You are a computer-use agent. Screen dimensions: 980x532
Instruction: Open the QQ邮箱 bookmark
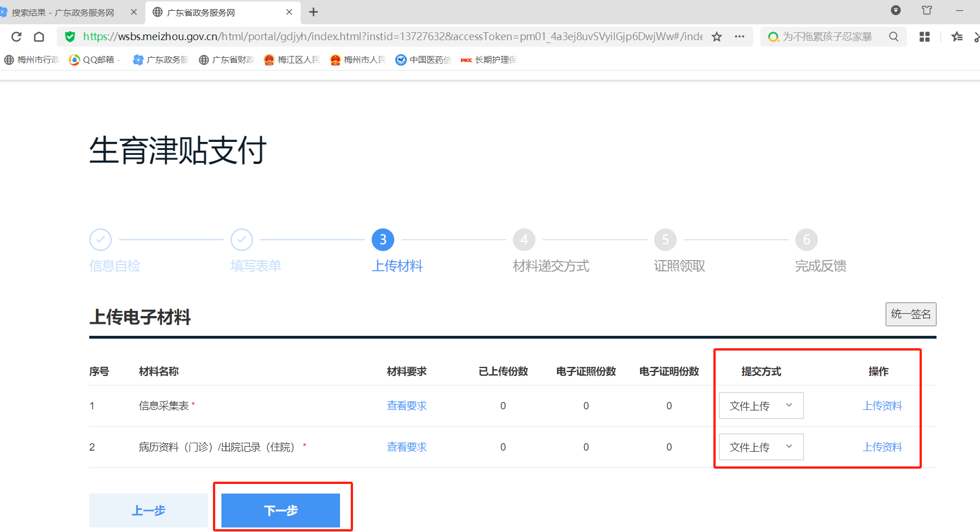94,59
